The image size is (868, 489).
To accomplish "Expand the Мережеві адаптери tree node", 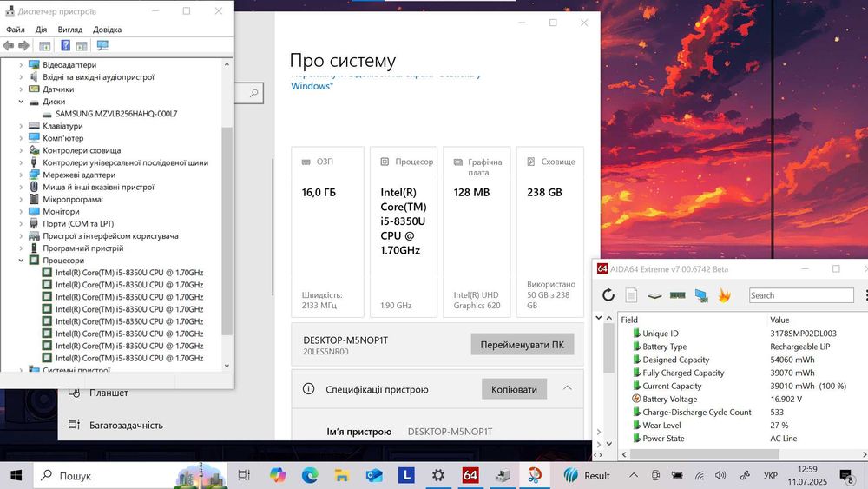I will pos(21,175).
